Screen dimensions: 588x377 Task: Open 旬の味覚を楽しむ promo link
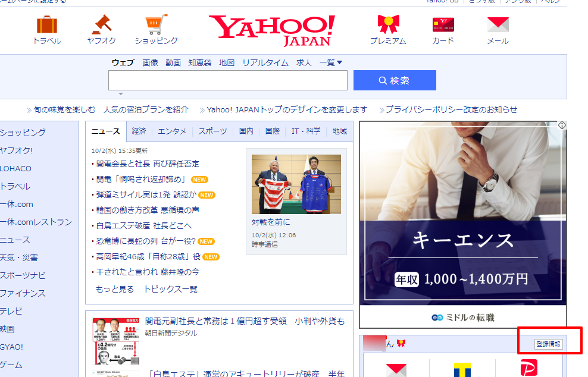(x=64, y=109)
